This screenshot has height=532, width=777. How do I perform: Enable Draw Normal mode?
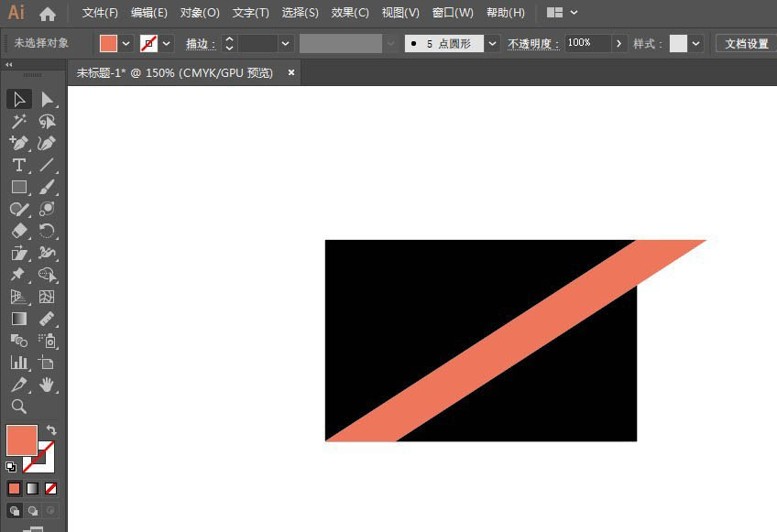(x=15, y=511)
